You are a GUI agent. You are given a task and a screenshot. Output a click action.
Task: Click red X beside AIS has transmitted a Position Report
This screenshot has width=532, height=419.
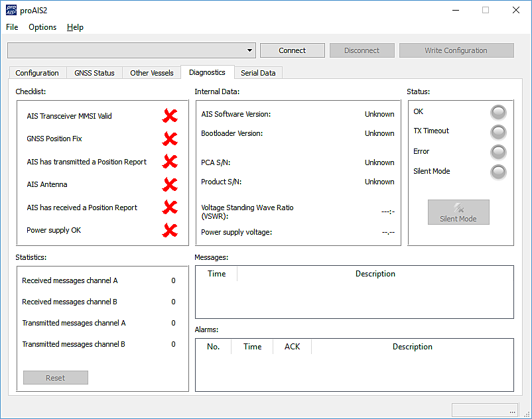point(170,161)
